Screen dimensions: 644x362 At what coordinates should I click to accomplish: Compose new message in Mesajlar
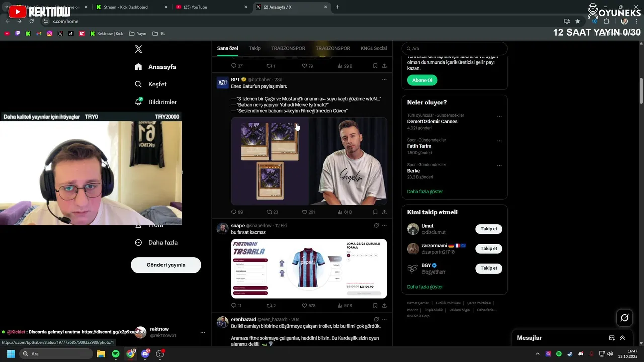[612, 338]
